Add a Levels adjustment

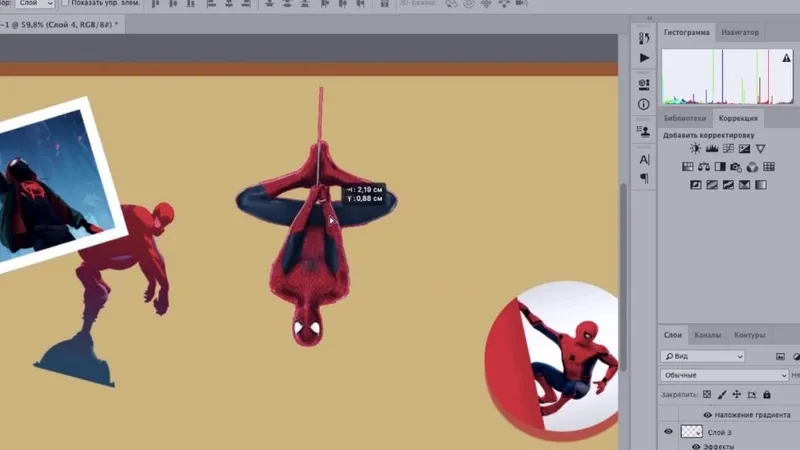(x=712, y=148)
